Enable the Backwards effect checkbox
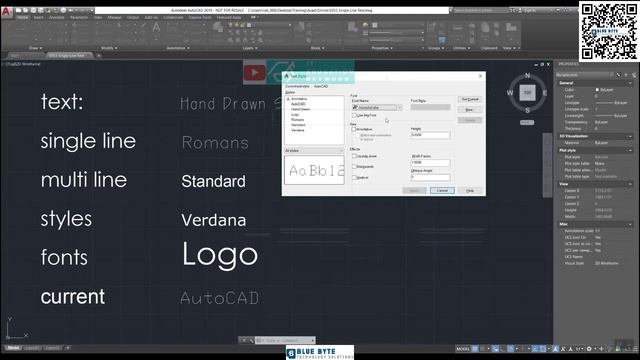640x360 pixels. click(354, 167)
